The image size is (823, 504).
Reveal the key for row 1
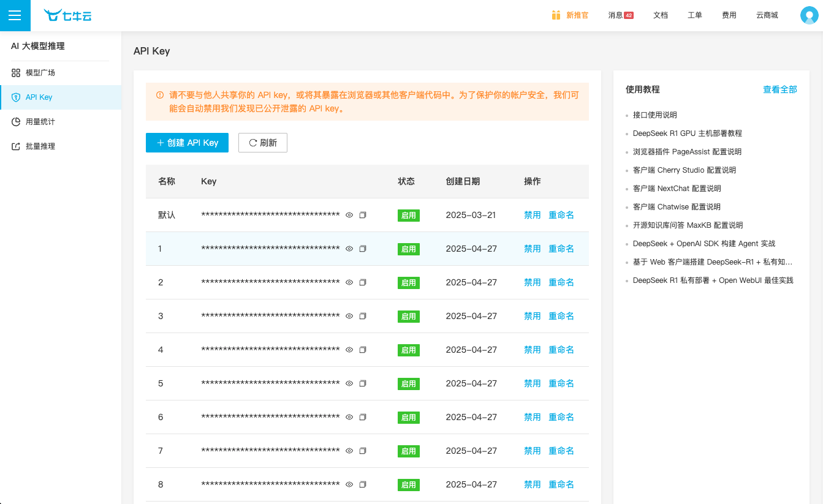pyautogui.click(x=349, y=249)
